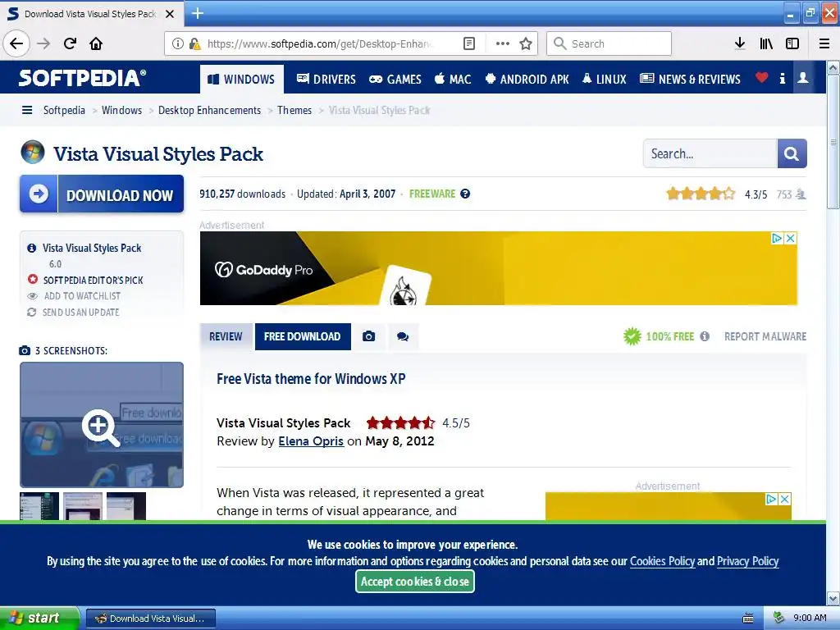Expand the breadcrumb hamburger menu
The width and height of the screenshot is (840, 630).
(27, 111)
